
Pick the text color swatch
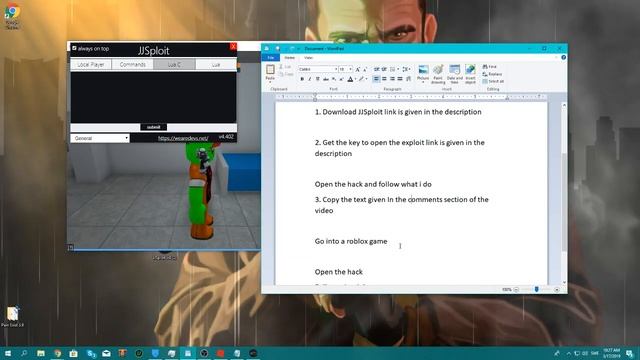pyautogui.click(x=350, y=79)
